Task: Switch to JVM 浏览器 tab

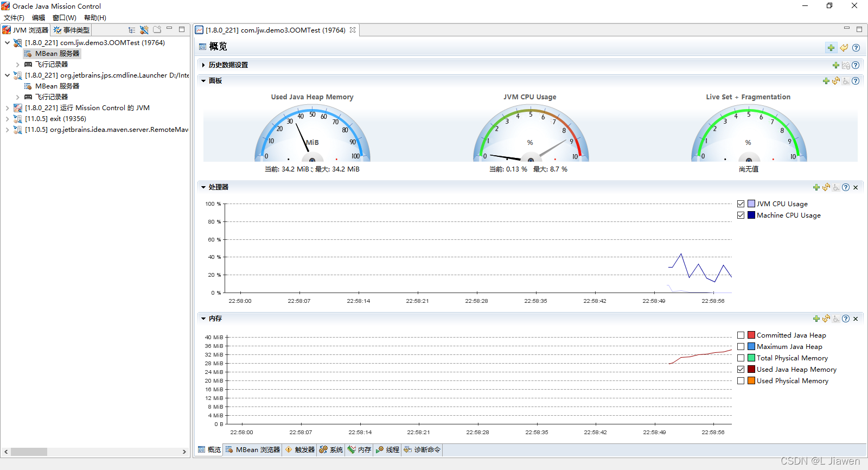Action: (x=25, y=30)
